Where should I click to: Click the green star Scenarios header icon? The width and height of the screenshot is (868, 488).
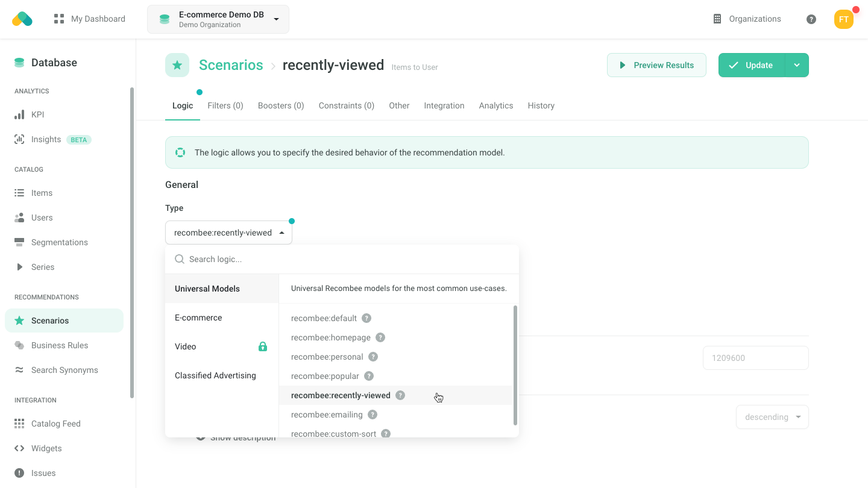point(177,65)
